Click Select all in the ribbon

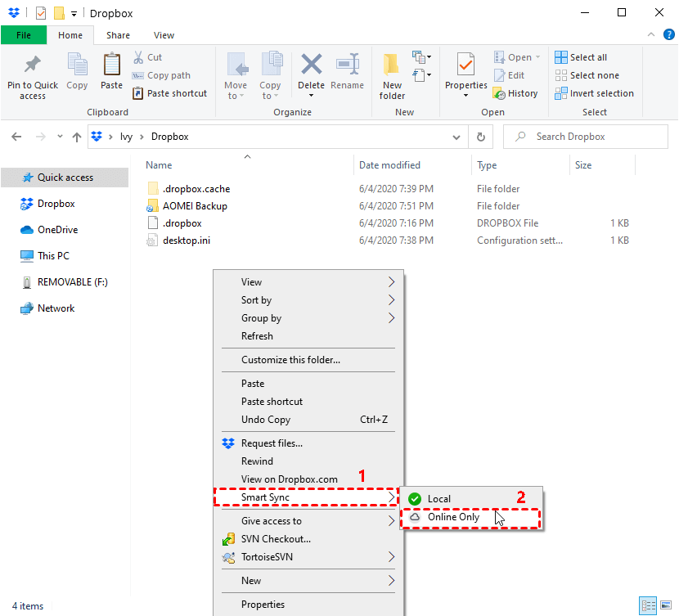587,57
